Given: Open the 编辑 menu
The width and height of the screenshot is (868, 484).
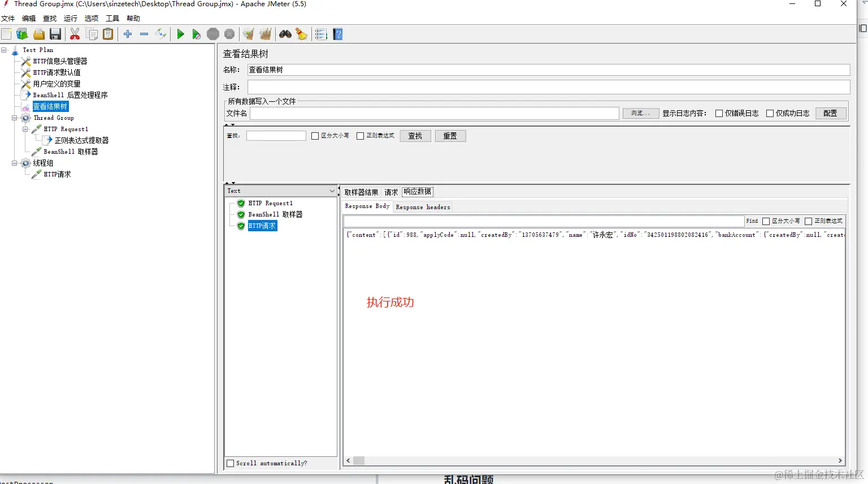Looking at the screenshot, I should (29, 19).
